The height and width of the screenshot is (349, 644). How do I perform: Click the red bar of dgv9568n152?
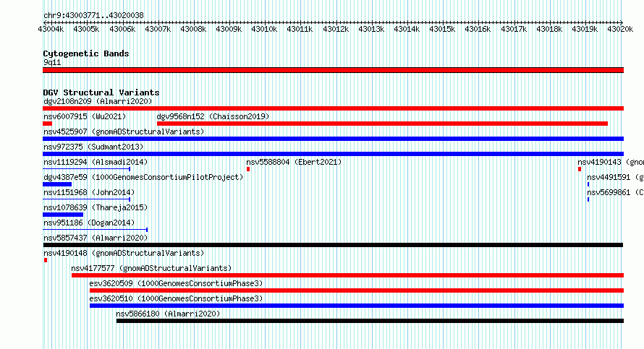(382, 124)
